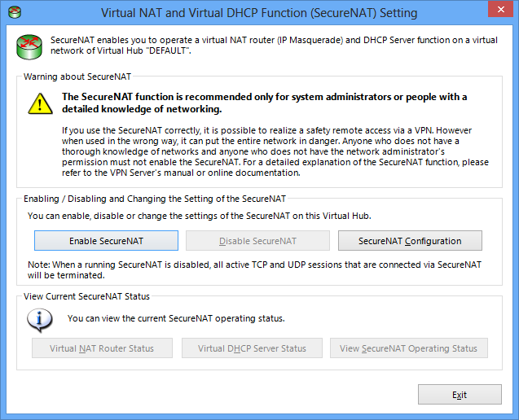This screenshot has height=420, width=519.
Task: View SecureNAT Operating Status
Action: (x=409, y=348)
